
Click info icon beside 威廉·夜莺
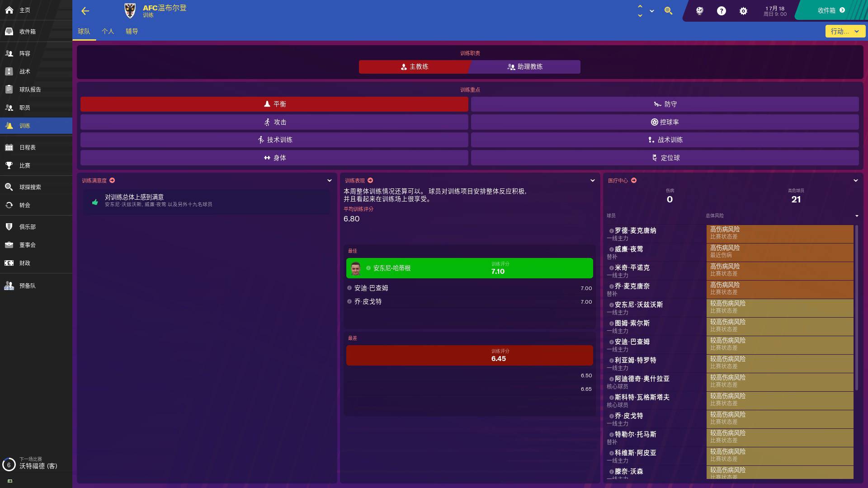[x=611, y=249]
